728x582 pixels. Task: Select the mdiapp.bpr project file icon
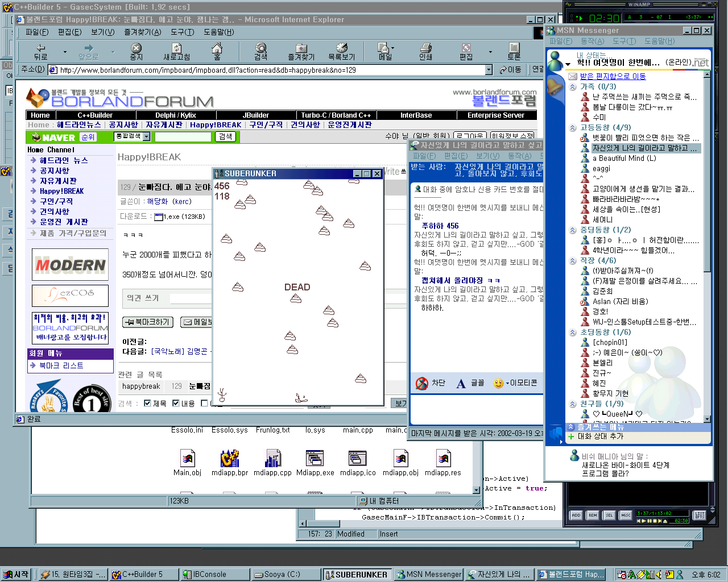230,463
